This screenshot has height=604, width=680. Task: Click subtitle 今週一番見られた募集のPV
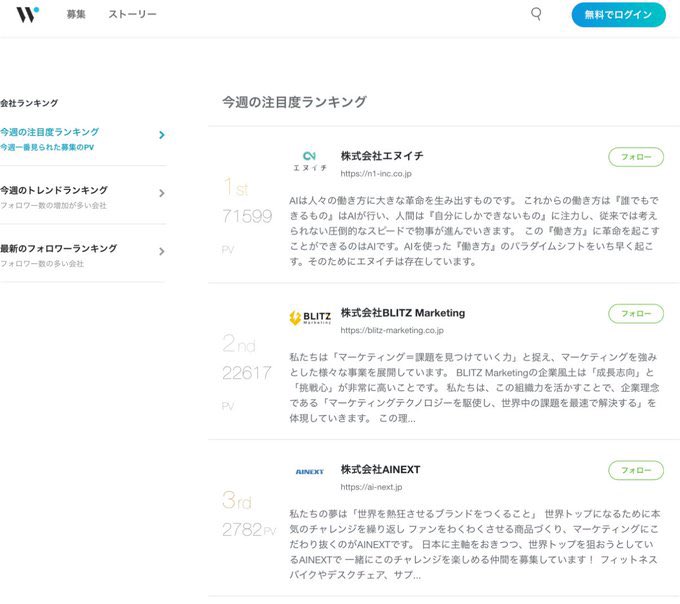point(47,147)
